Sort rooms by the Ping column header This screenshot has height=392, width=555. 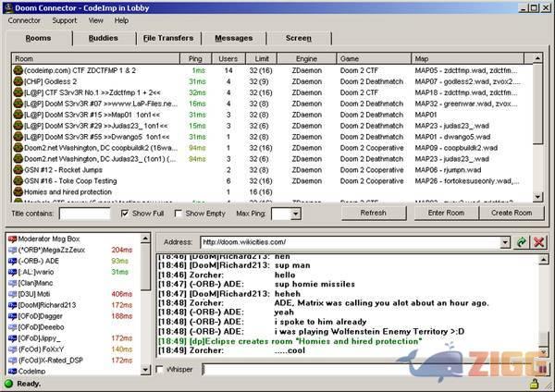(x=196, y=59)
